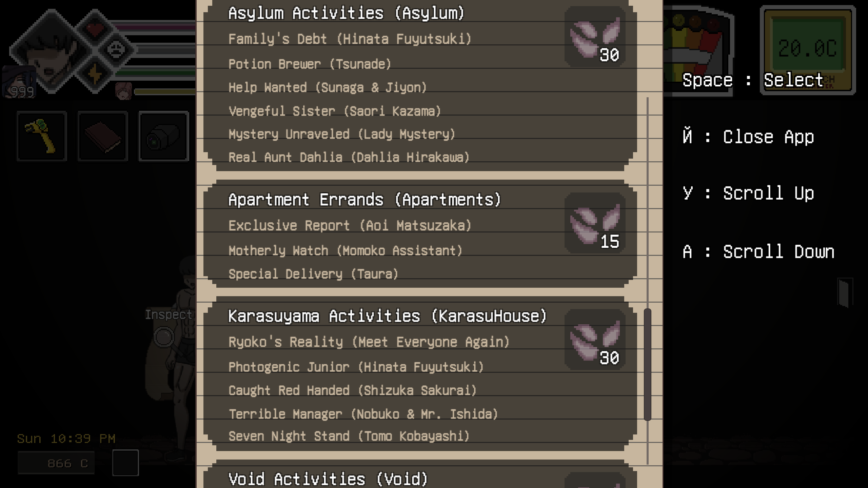Image resolution: width=868 pixels, height=488 pixels.
Task: Open the Karasuyama Activities (KarasuHouse) header
Action: [388, 316]
